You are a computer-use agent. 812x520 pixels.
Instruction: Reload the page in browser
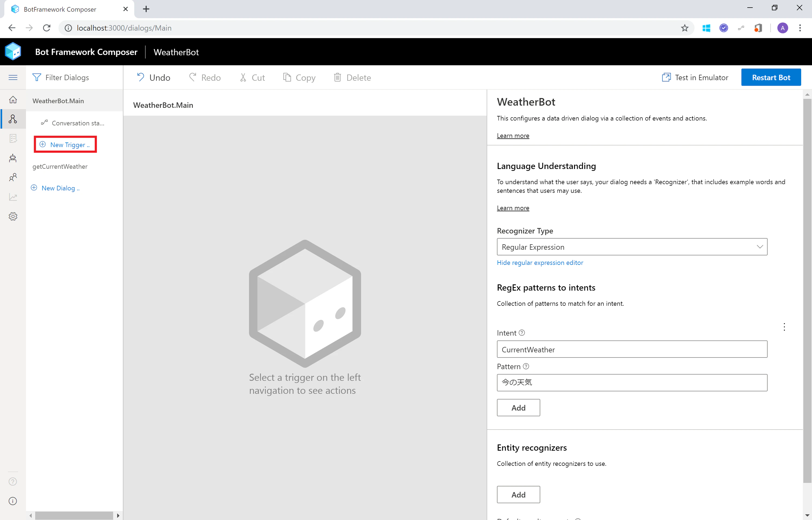47,28
